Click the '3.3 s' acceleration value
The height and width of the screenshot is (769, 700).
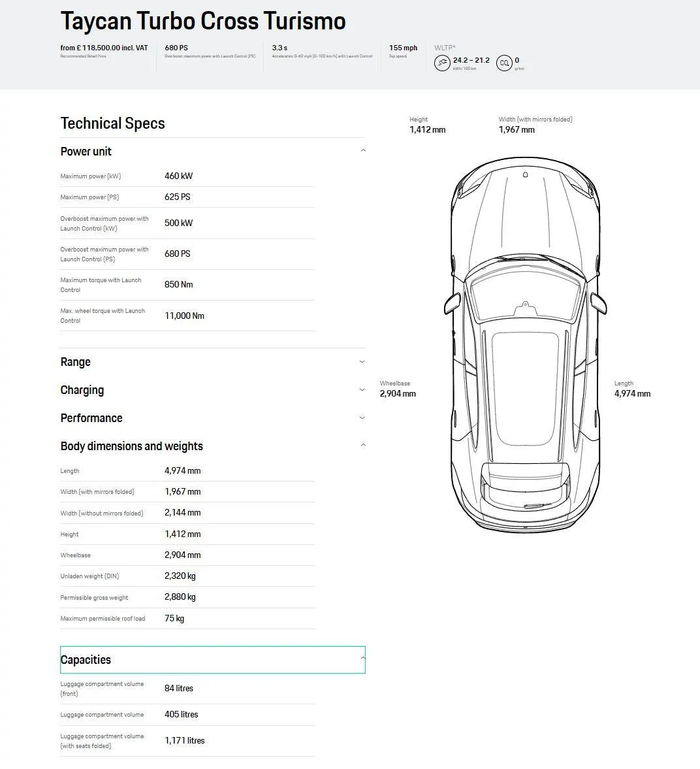[x=279, y=48]
